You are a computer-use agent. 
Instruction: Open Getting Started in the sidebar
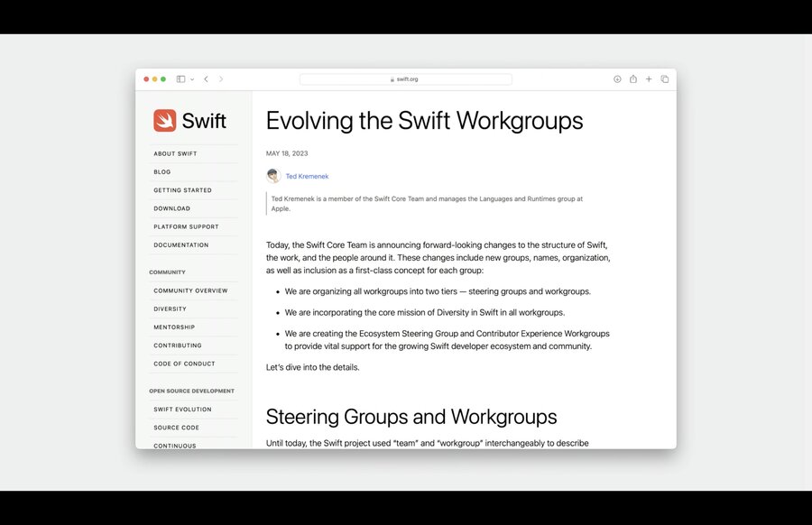click(183, 190)
